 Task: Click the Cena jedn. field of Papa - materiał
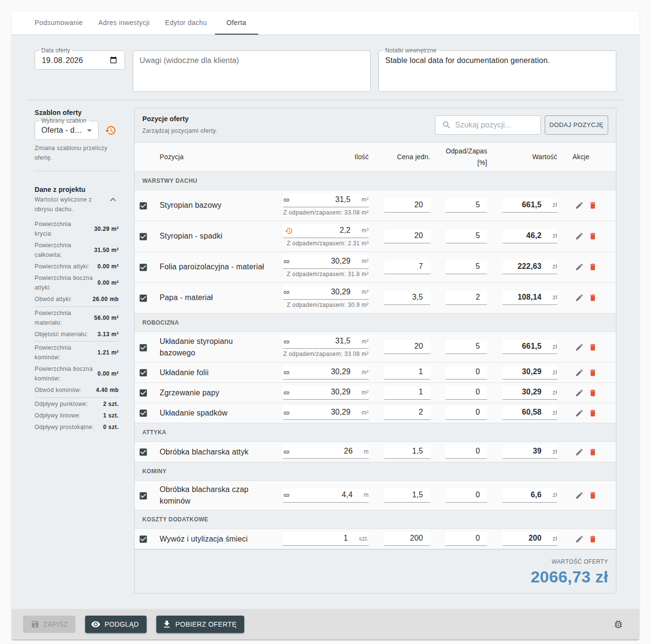407,297
